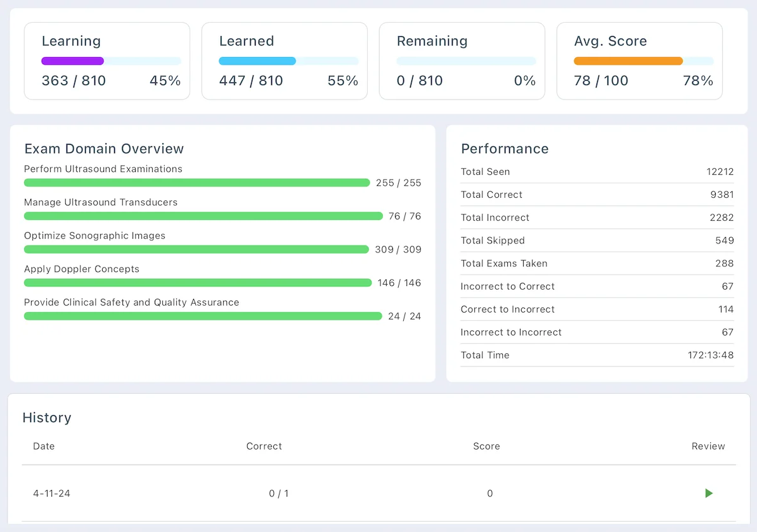Select the Exam Domain Overview heading
The height and width of the screenshot is (532, 757).
coord(103,148)
